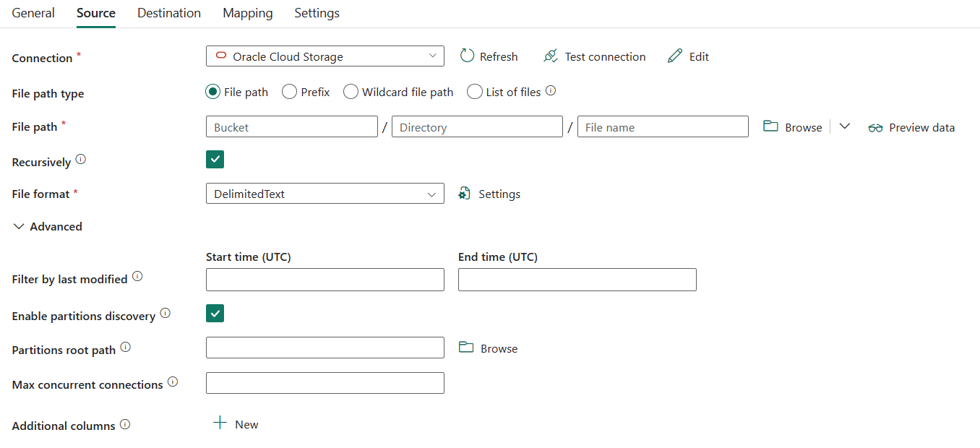Go to the Mapping tab

(x=248, y=13)
